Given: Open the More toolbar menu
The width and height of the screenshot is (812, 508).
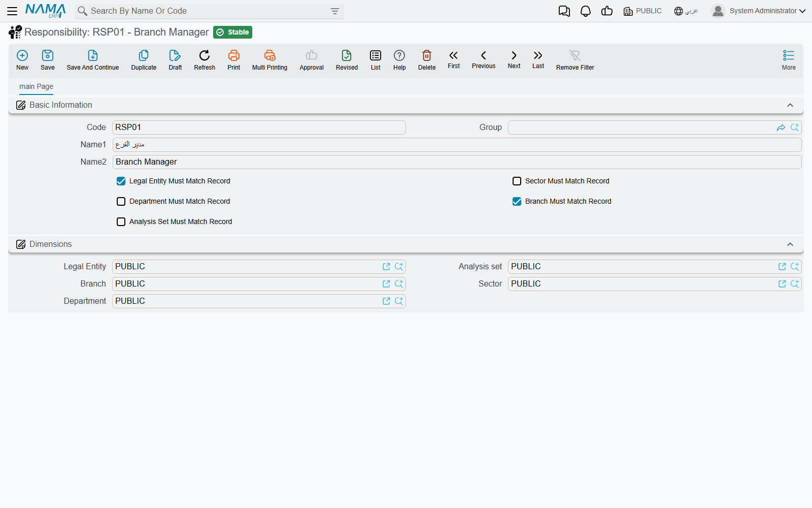Looking at the screenshot, I should (x=789, y=60).
